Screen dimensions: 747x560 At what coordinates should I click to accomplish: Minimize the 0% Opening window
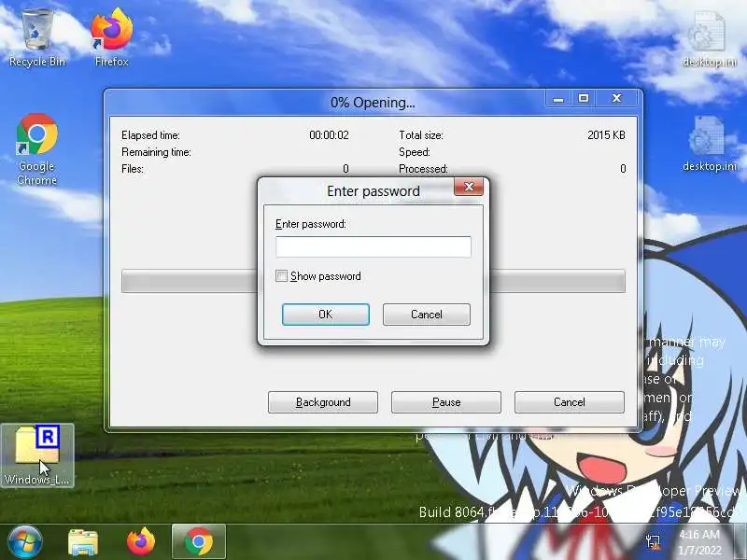pyautogui.click(x=558, y=99)
